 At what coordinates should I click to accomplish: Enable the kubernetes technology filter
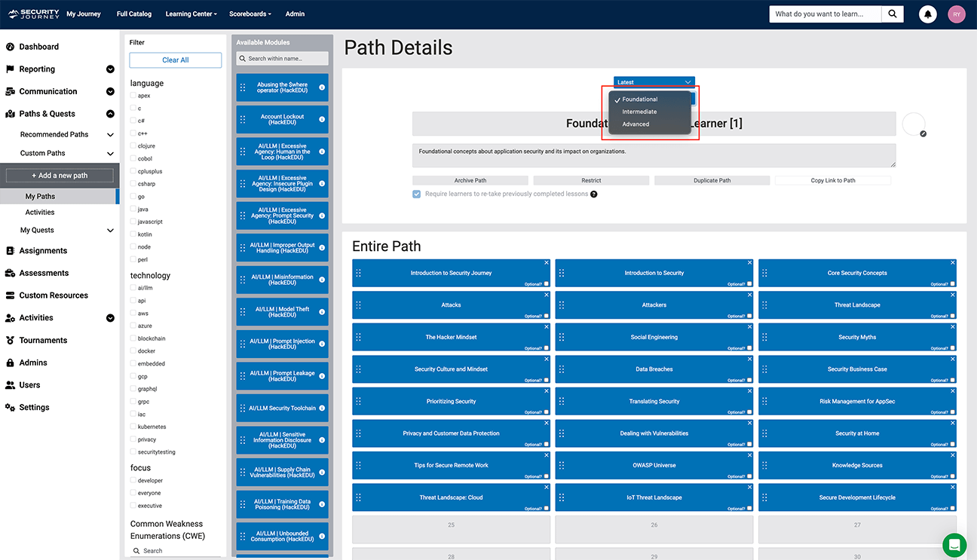click(x=133, y=427)
